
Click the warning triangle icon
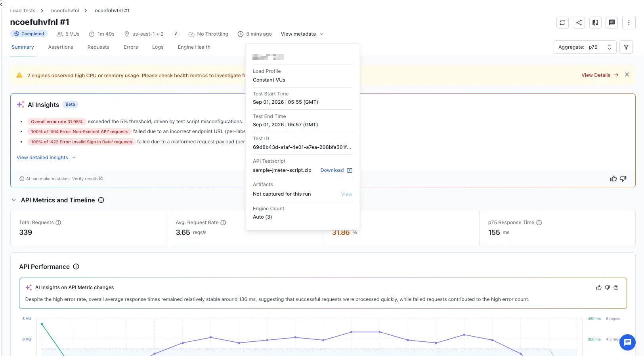[19, 75]
